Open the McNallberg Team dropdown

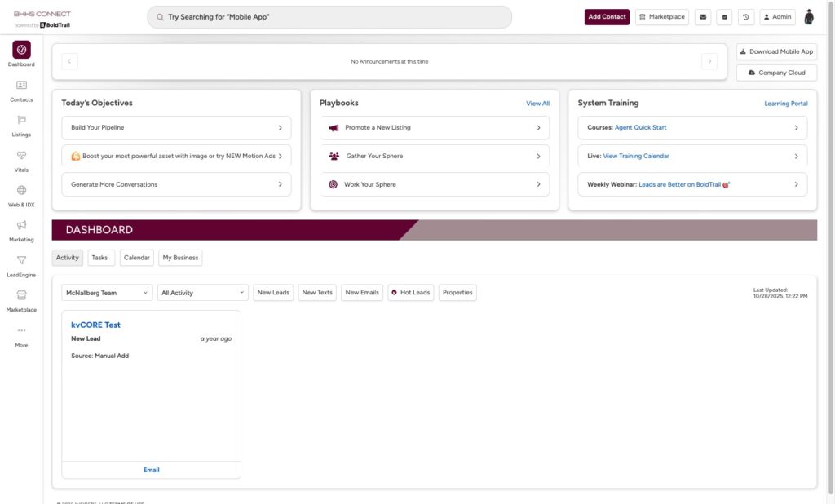click(107, 293)
